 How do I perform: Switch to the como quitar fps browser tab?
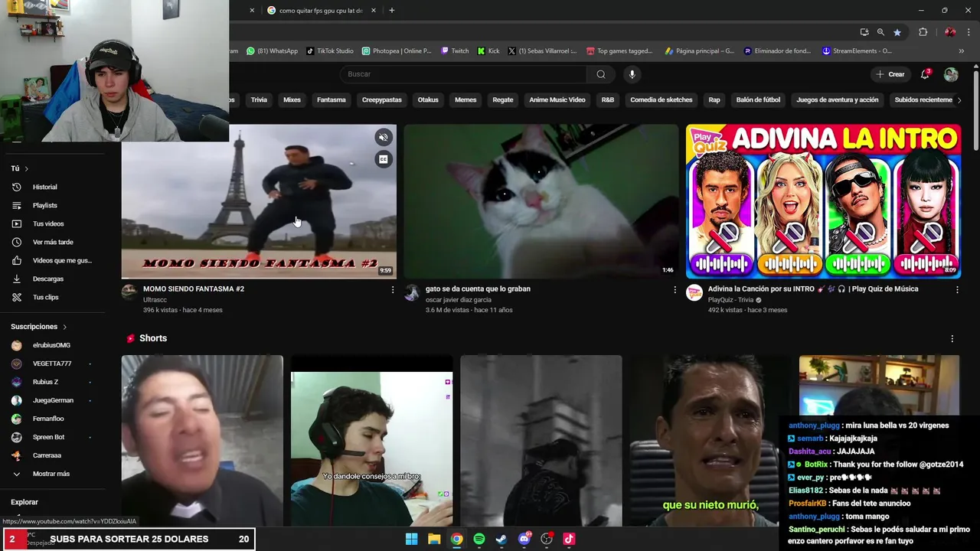point(320,11)
